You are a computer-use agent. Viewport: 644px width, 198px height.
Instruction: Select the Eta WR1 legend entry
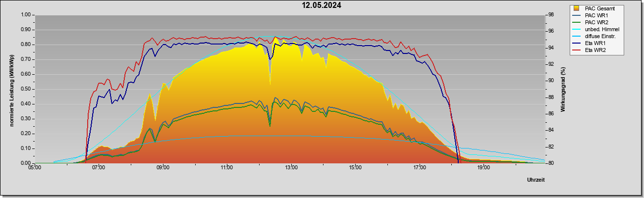pos(594,44)
